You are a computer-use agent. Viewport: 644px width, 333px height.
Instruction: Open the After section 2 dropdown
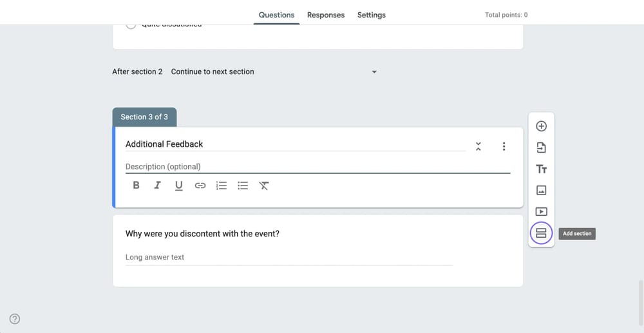point(274,71)
